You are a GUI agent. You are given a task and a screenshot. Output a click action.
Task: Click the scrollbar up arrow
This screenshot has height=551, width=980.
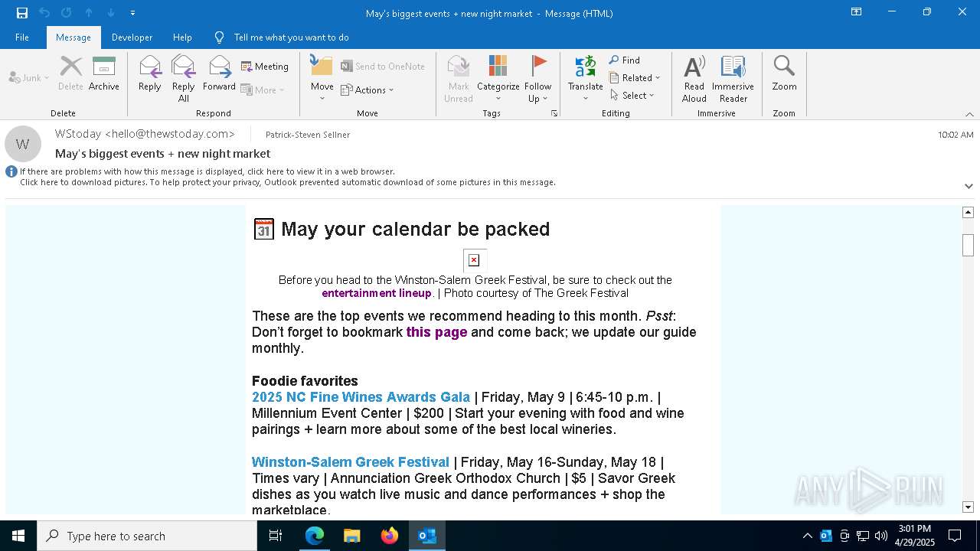[968, 212]
